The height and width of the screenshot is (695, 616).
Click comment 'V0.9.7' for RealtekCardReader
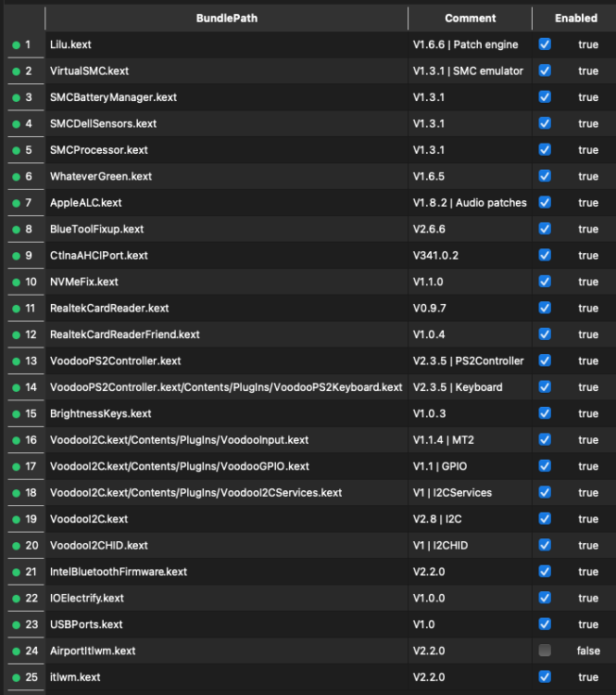(430, 308)
